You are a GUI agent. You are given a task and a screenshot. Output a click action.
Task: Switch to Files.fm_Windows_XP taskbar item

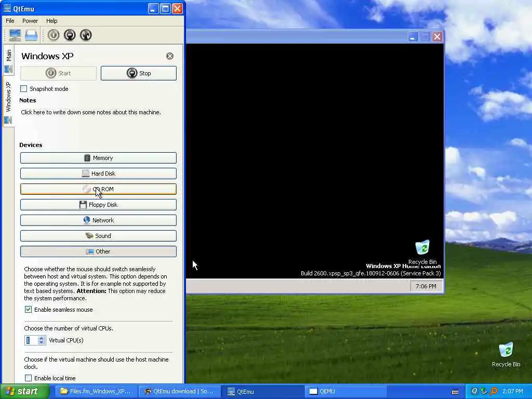pyautogui.click(x=96, y=392)
